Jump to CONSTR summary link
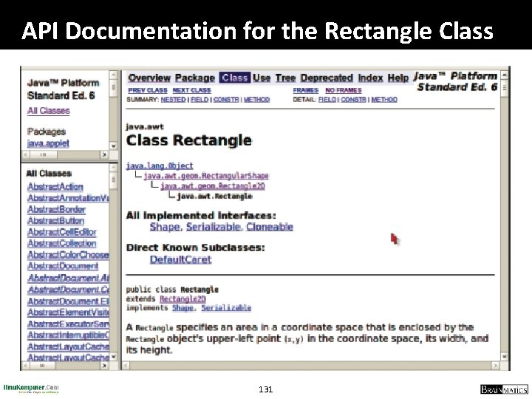The width and height of the screenshot is (532, 399). 226,100
